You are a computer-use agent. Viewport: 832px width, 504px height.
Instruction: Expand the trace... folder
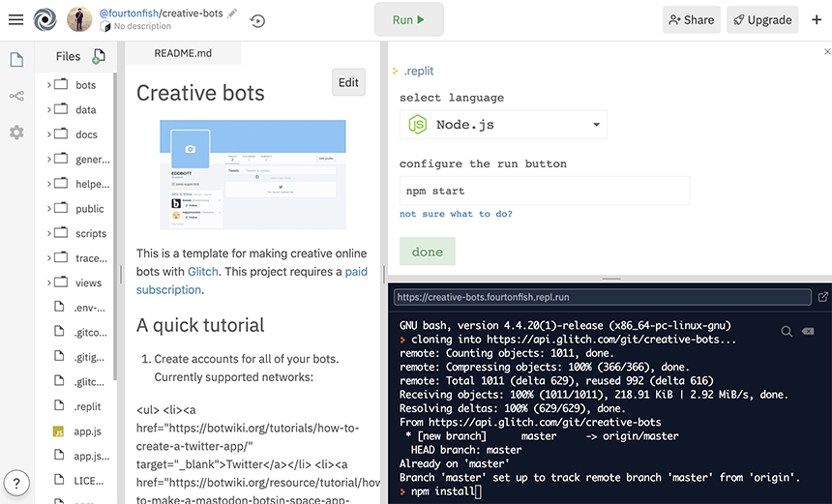pyautogui.click(x=48, y=258)
